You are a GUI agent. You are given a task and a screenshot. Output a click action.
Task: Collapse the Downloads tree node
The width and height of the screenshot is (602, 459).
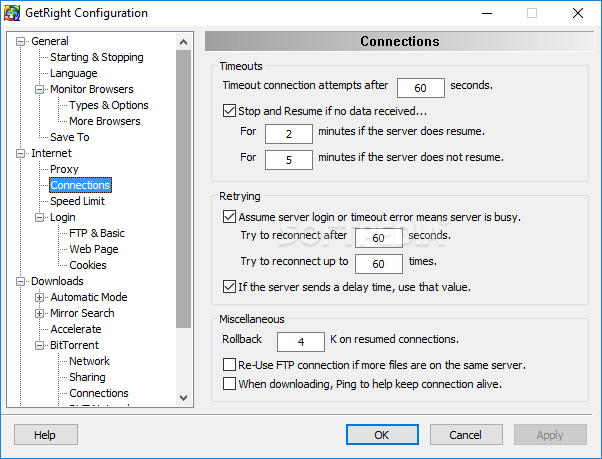(x=20, y=282)
